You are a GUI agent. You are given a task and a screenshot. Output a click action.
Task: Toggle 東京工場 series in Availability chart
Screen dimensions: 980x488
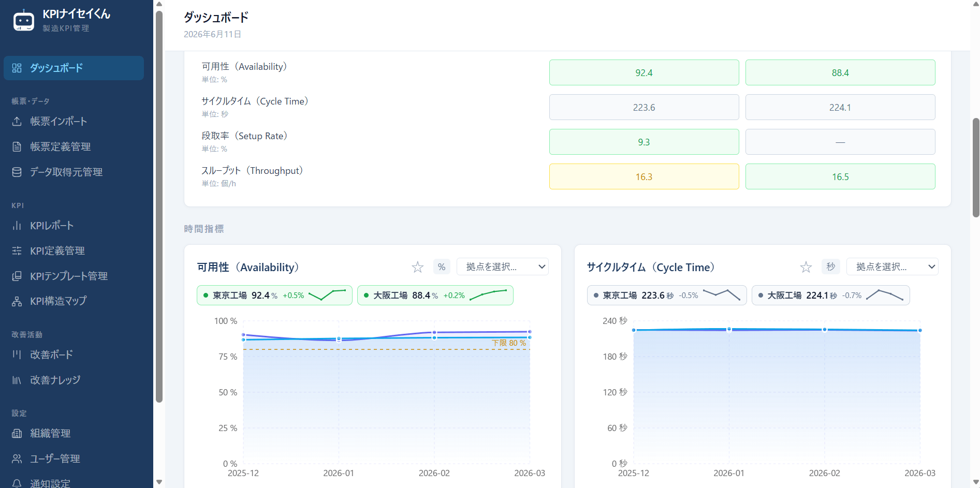tap(274, 295)
